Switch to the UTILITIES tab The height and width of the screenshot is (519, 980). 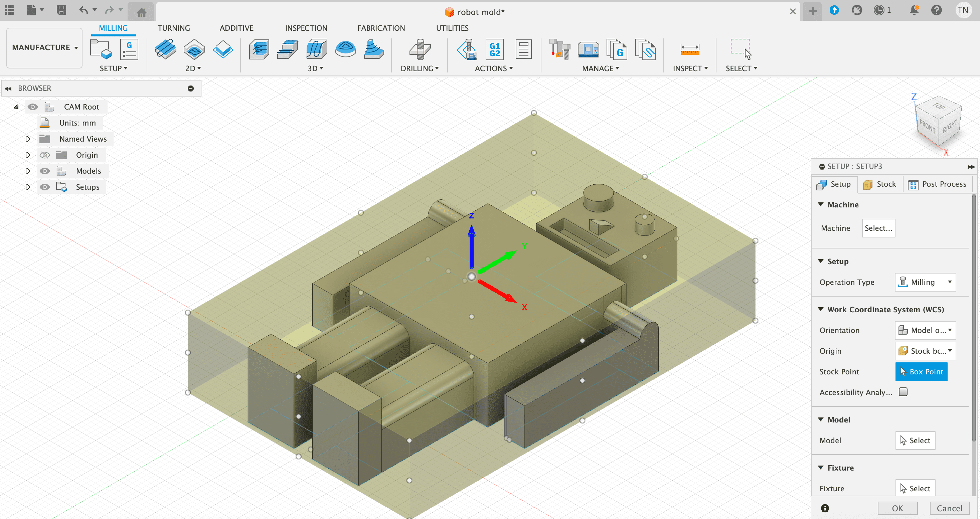point(452,28)
